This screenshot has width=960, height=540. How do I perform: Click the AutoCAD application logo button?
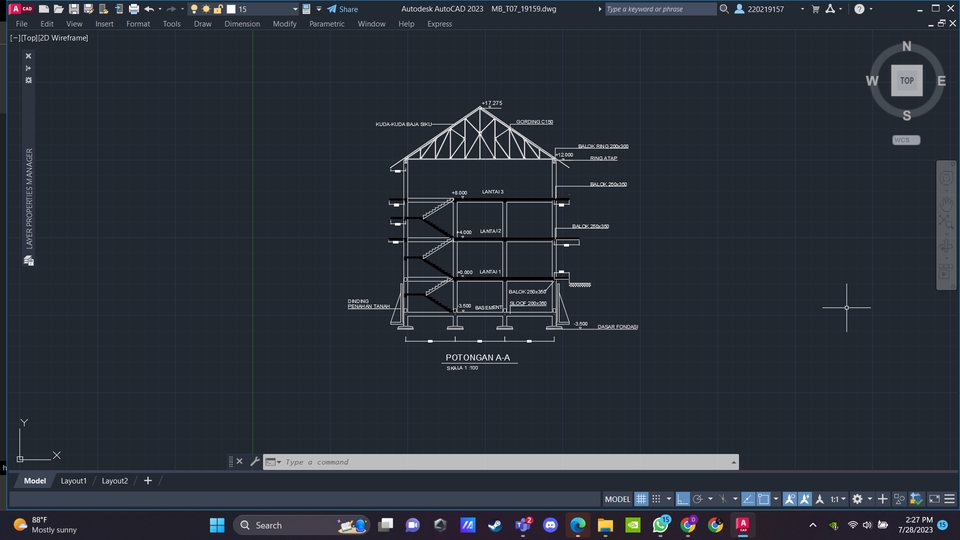21,9
